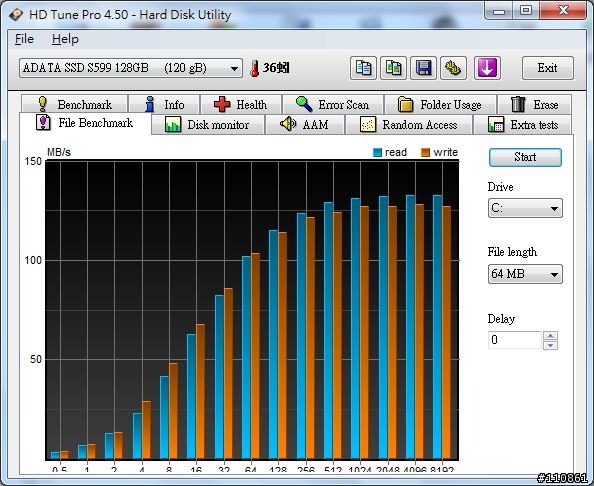The image size is (594, 486).
Task: Click the 'Delay' label
Action: [501, 319]
